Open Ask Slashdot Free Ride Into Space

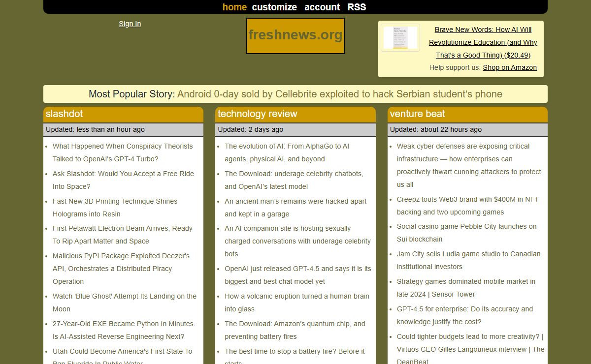tap(123, 180)
